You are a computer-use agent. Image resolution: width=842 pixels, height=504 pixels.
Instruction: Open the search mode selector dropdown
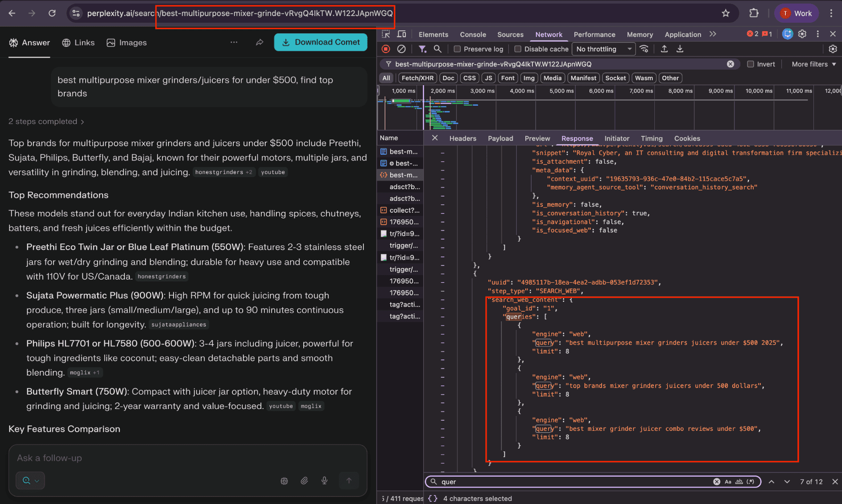30,480
